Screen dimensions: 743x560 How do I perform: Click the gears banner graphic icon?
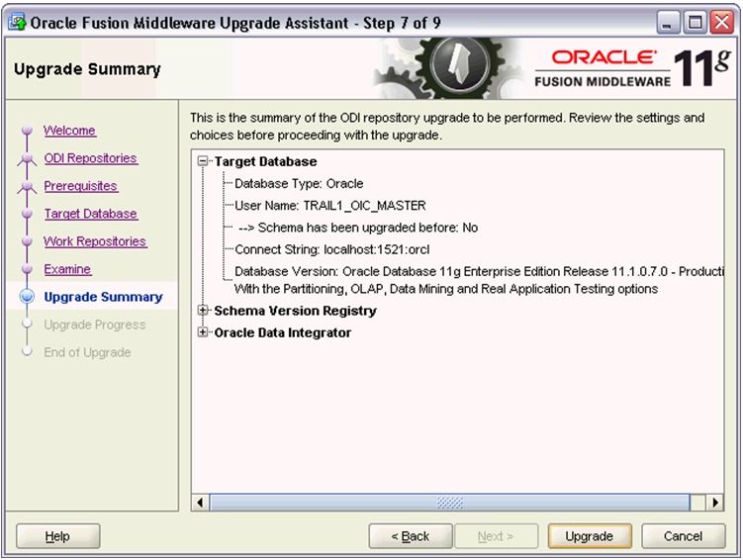tap(449, 68)
